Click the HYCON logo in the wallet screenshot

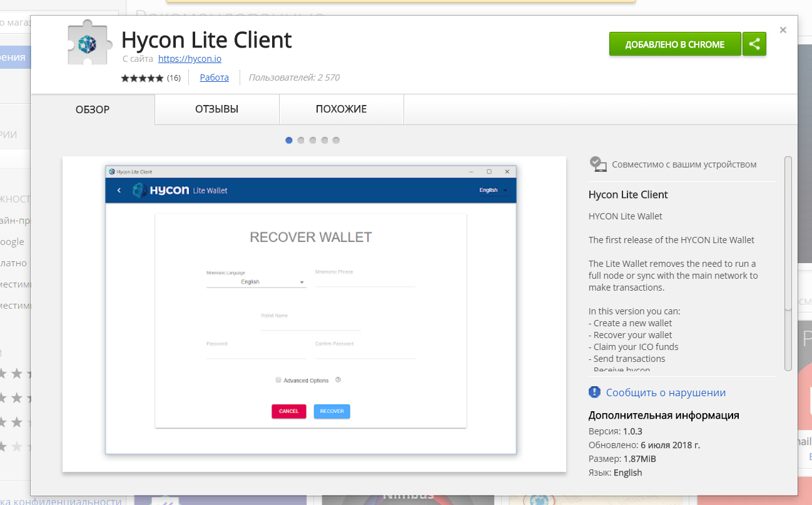(161, 190)
